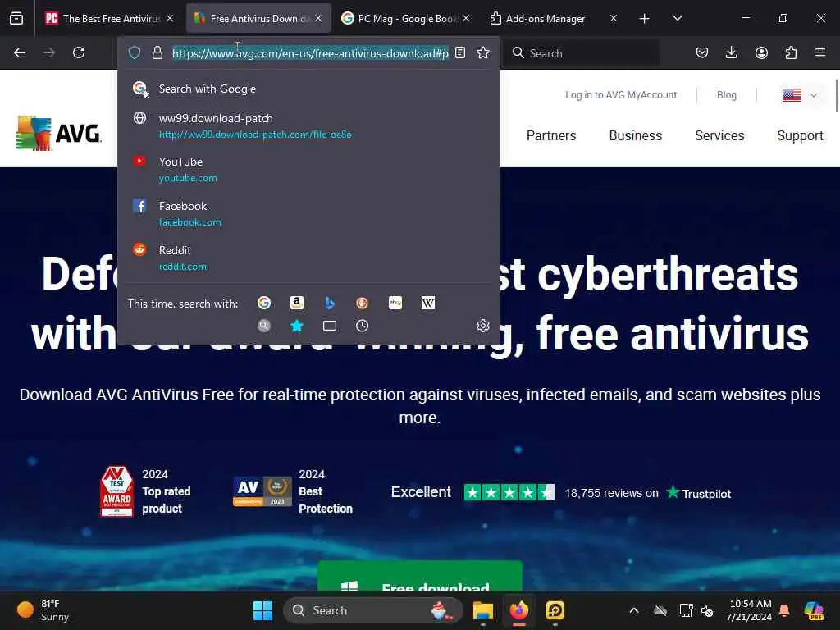Screen dimensions: 840x630
Task: Open Services navigation item
Action: point(719,135)
